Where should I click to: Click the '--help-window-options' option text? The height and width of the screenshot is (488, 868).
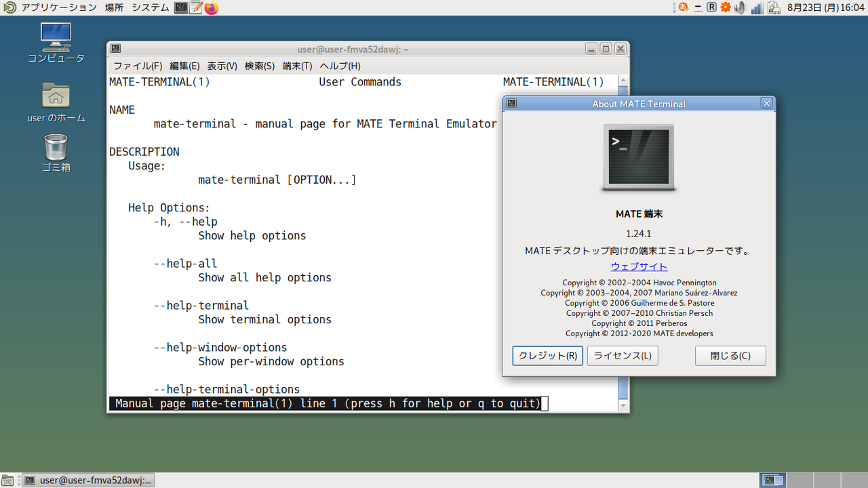point(220,348)
